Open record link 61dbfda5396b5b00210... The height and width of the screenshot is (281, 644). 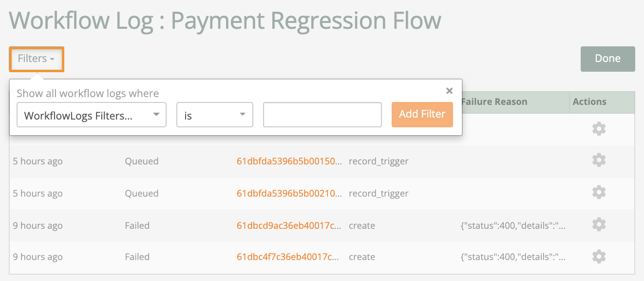click(289, 193)
